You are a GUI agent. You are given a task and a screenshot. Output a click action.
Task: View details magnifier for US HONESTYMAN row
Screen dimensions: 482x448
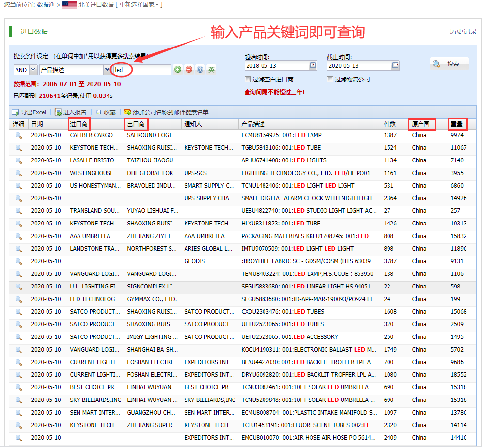[x=19, y=186]
